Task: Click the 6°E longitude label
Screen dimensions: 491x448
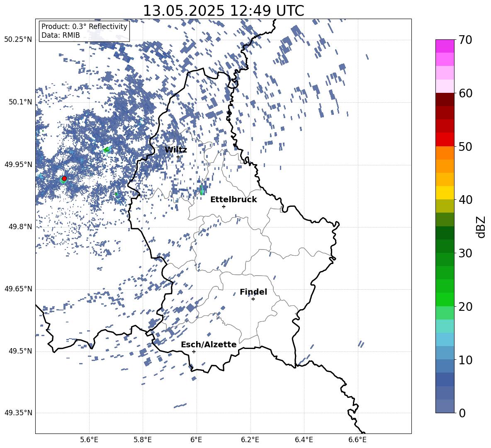Action: [x=196, y=440]
